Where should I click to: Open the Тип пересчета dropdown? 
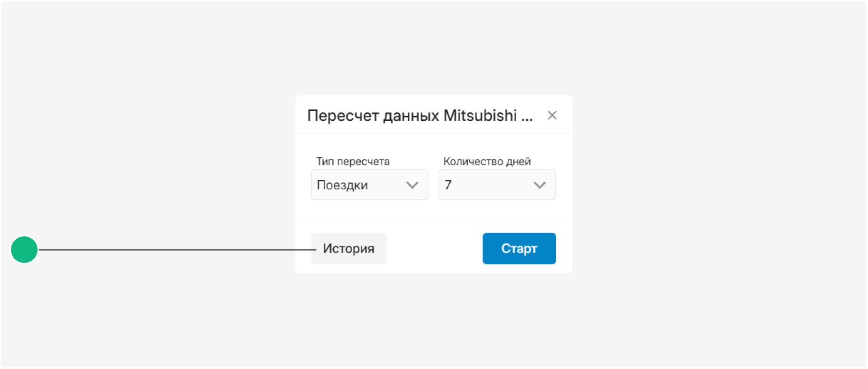369,185
